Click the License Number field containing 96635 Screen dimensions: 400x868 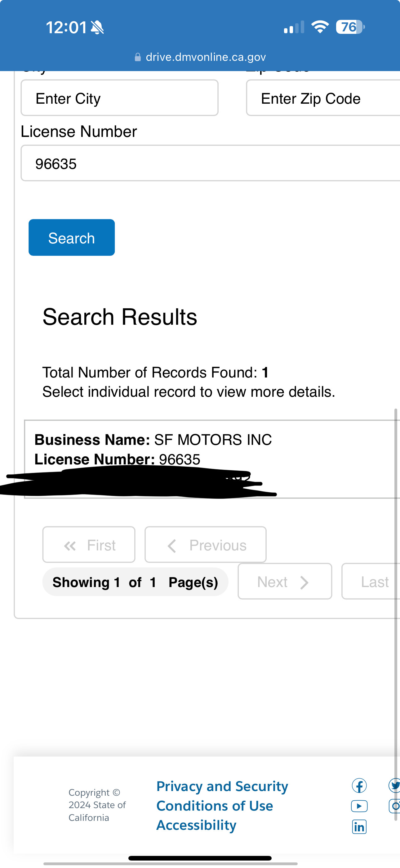click(211, 163)
